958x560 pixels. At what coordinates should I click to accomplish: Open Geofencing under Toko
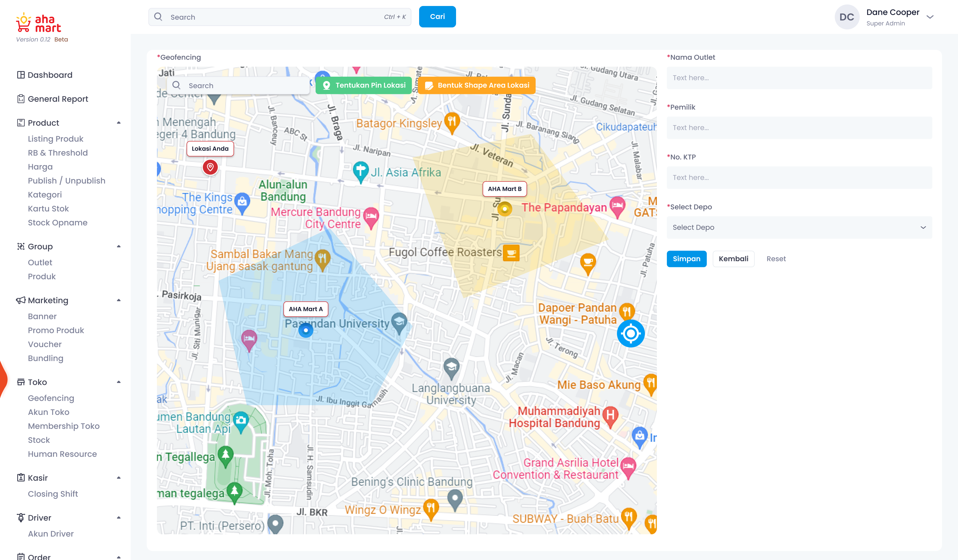coord(51,398)
